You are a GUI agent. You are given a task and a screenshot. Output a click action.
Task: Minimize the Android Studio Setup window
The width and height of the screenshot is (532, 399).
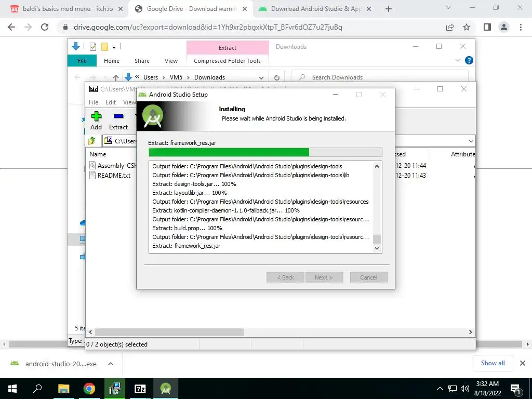point(336,95)
